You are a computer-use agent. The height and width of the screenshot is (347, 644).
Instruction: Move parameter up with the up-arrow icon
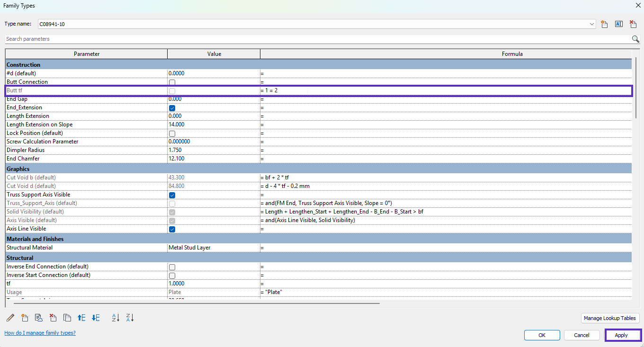81,318
